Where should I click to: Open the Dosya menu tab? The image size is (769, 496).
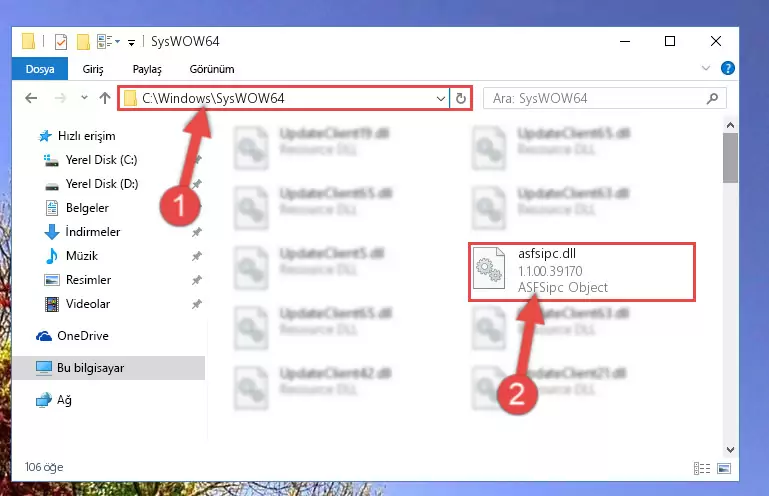pyautogui.click(x=40, y=69)
